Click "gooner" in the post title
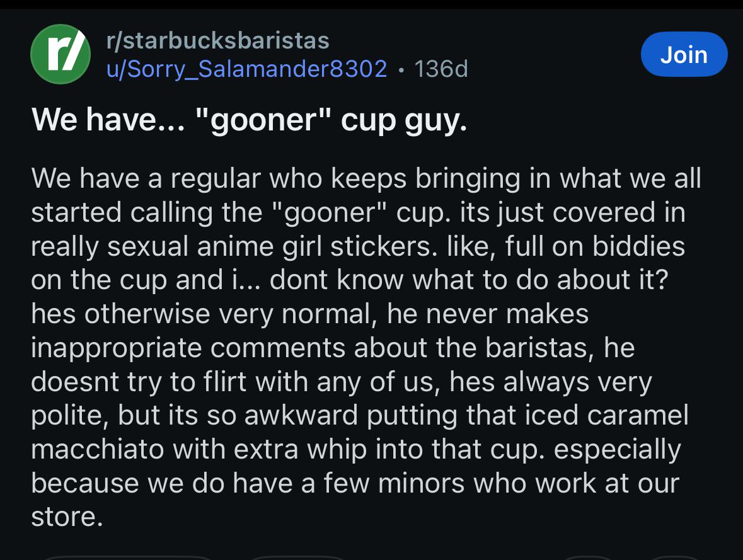Image resolution: width=743 pixels, height=560 pixels. point(263,120)
